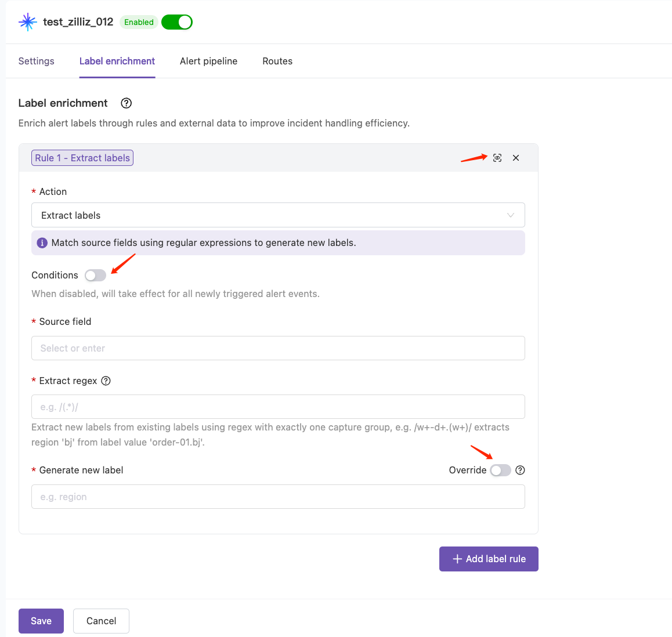
Task: Click the info icon in the regex hint banner
Action: click(42, 243)
